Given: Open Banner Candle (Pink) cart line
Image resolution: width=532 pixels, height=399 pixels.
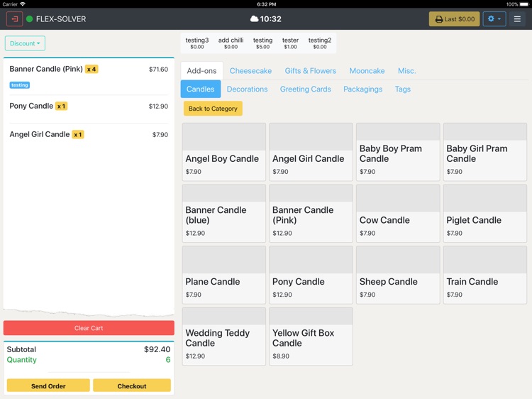Looking at the screenshot, I should click(x=89, y=77).
